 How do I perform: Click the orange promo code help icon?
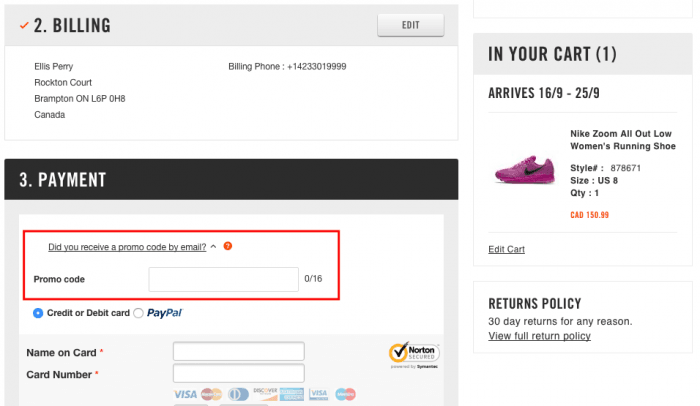[228, 246]
